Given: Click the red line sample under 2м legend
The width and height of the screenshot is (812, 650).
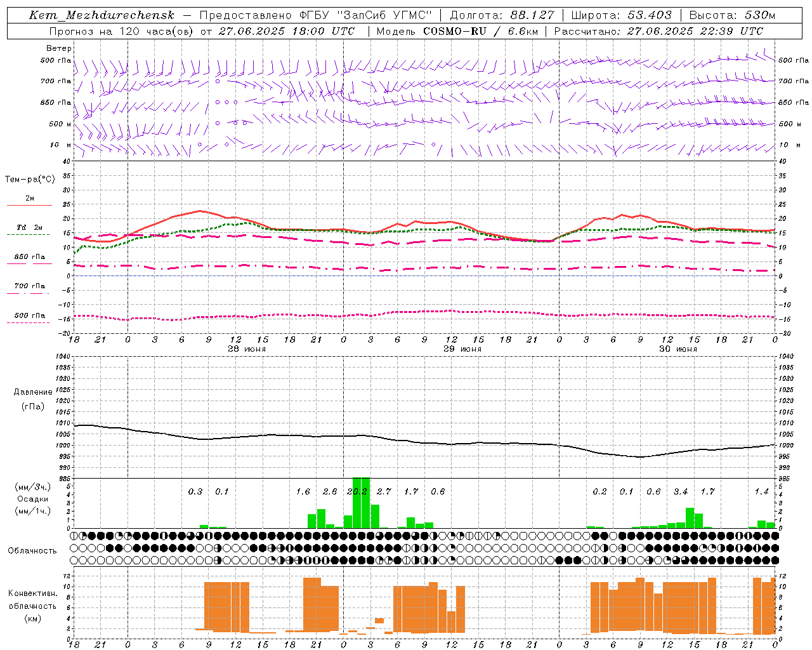Looking at the screenshot, I should click(29, 206).
